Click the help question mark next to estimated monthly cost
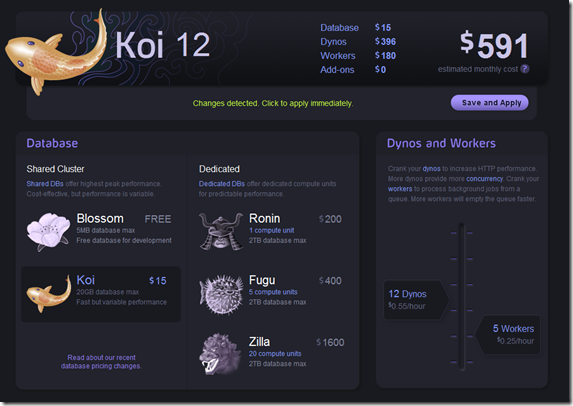The height and width of the screenshot is (406, 573). coord(525,69)
